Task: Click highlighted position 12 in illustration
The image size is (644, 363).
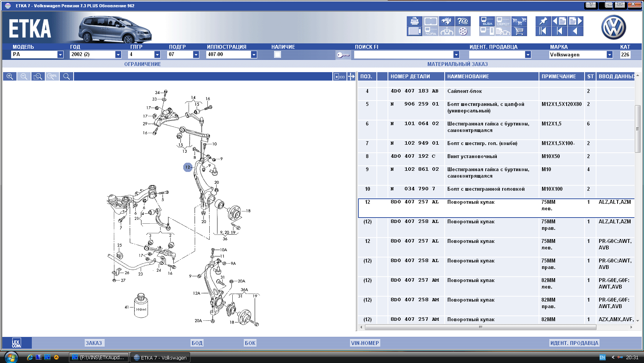Action: point(187,167)
